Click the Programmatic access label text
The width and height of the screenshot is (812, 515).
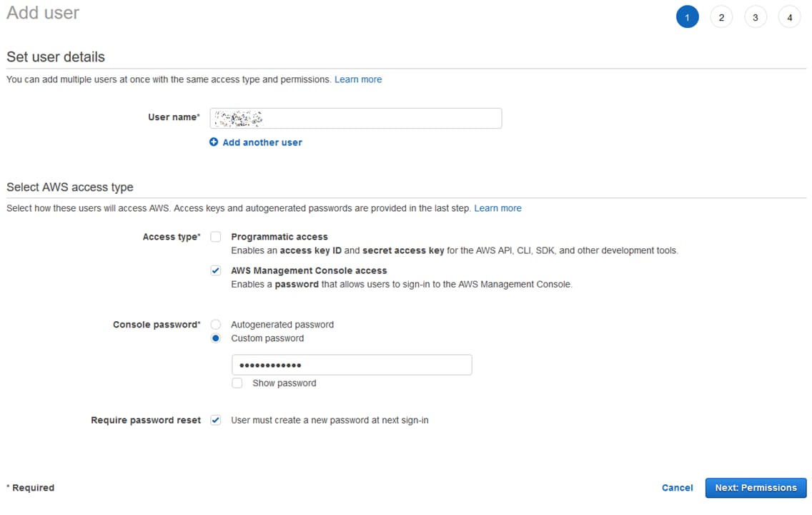point(279,237)
